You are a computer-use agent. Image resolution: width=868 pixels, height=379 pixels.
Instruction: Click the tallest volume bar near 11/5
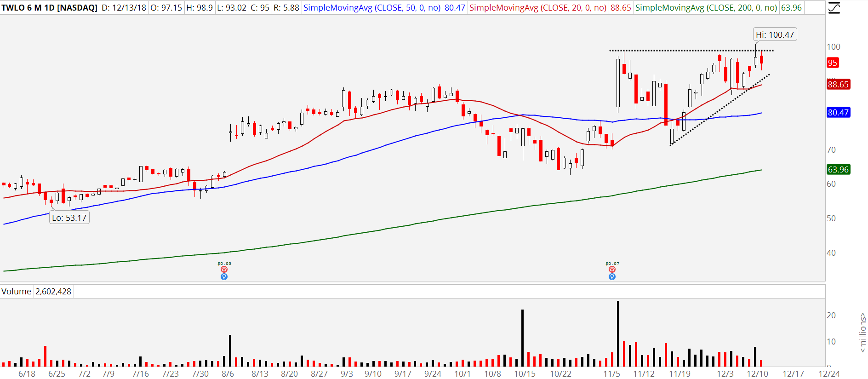[618, 333]
